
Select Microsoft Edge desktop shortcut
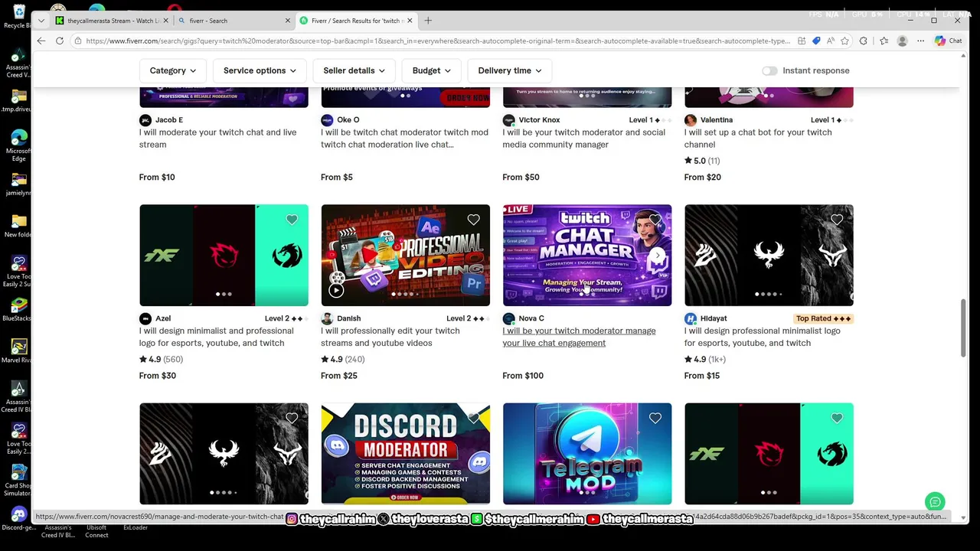(18, 145)
